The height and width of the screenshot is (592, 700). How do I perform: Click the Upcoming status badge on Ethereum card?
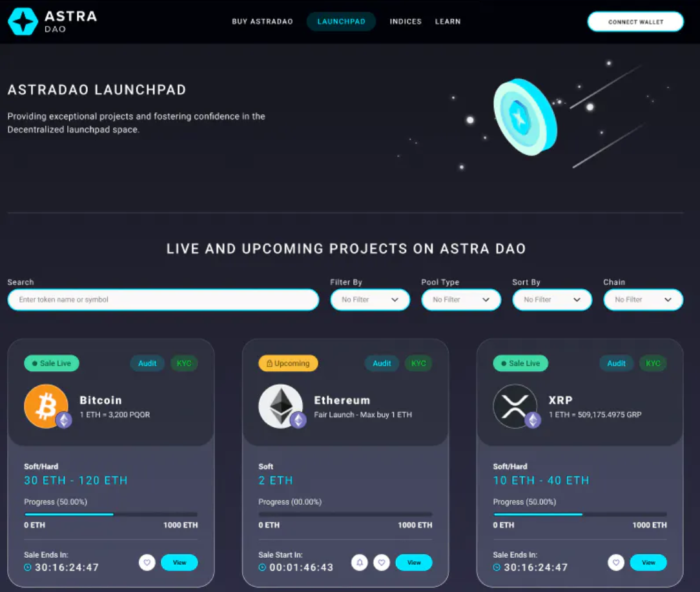[x=288, y=363]
